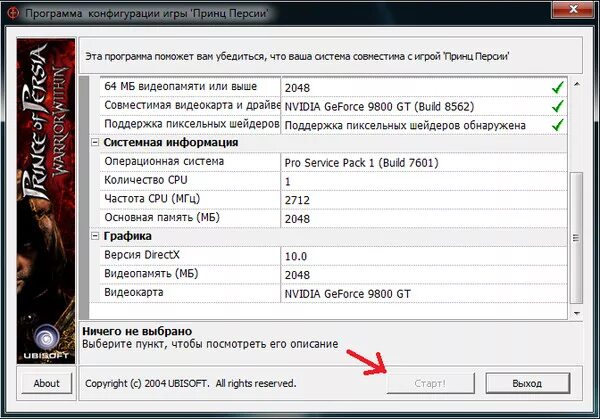Image resolution: width=600 pixels, height=419 pixels.
Task: Select the 'Видеокарта' row
Action: pos(333,293)
